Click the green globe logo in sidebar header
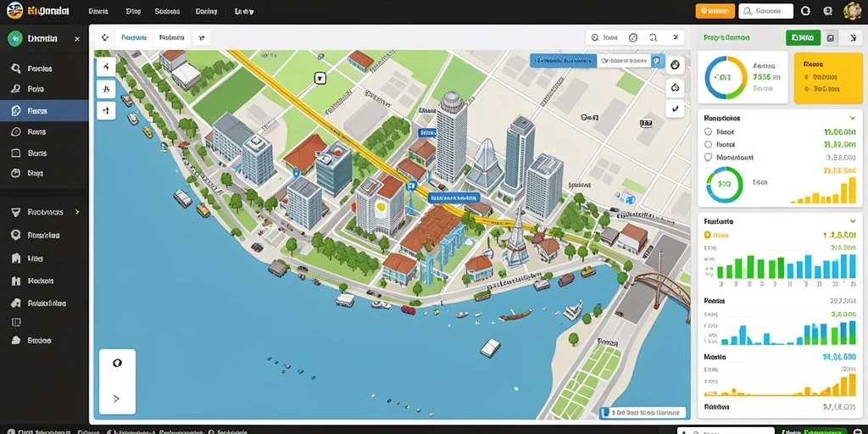 click(x=15, y=38)
